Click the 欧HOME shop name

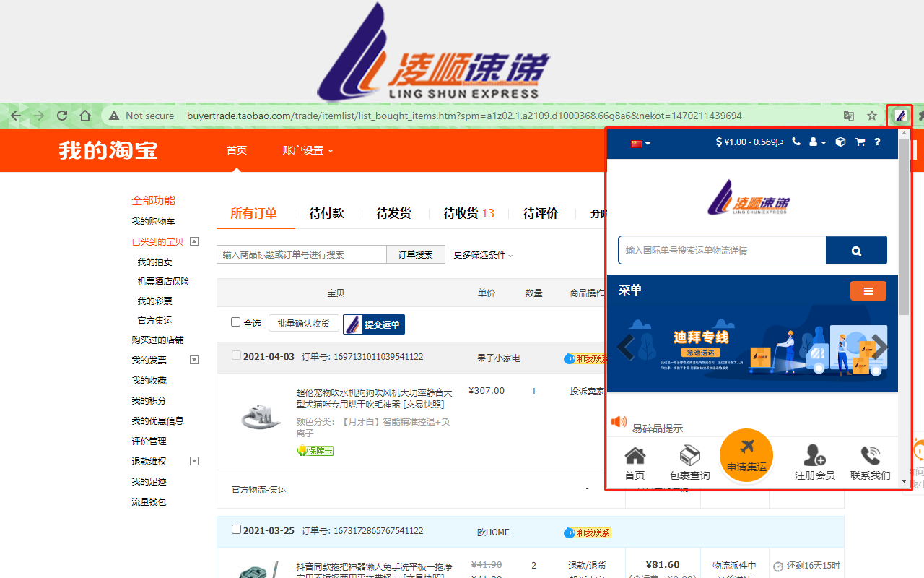493,532
